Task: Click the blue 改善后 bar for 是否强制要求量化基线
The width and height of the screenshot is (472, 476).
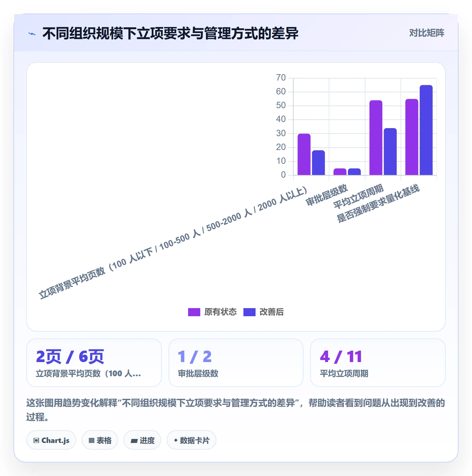Action: (426, 130)
